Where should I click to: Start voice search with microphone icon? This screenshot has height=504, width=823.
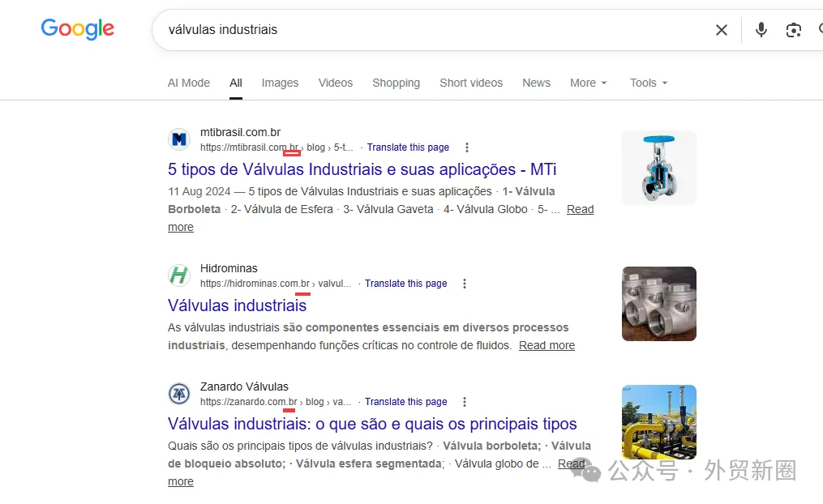761,30
